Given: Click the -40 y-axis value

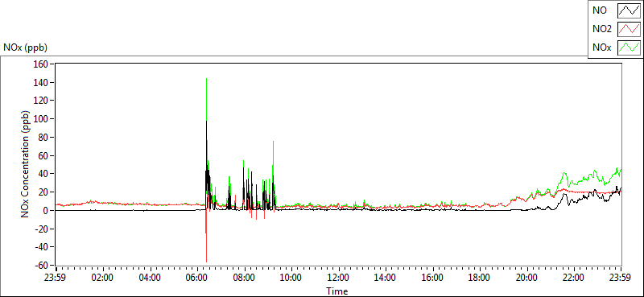Looking at the screenshot, I should (43, 247).
